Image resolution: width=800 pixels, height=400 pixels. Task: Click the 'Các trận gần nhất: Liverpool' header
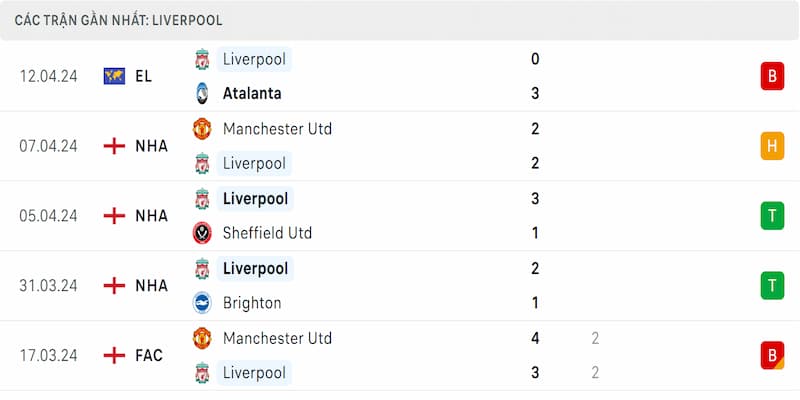(x=118, y=20)
